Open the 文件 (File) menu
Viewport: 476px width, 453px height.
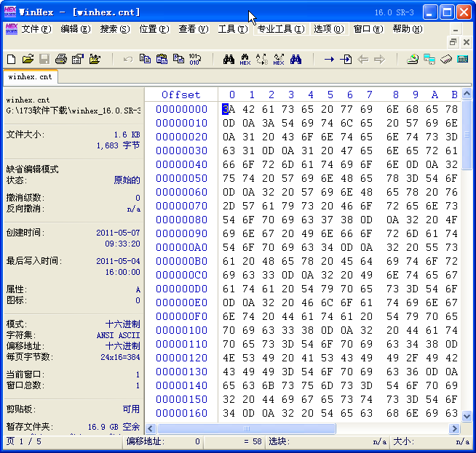36,29
